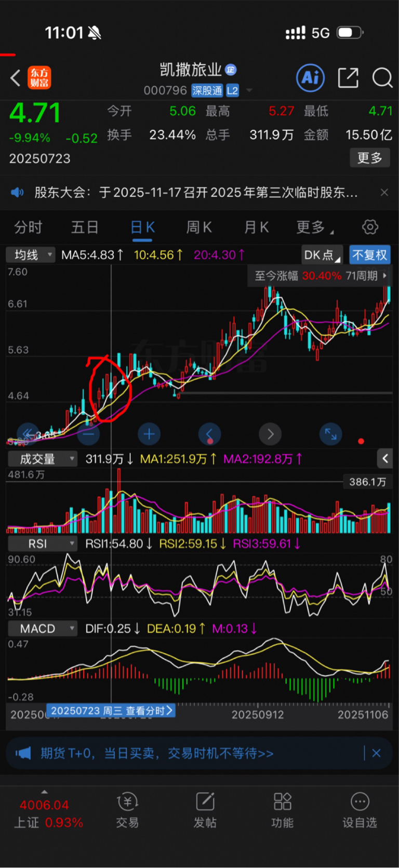Tap the L2 badge
Viewport: 399px width, 868px height.
click(232, 91)
